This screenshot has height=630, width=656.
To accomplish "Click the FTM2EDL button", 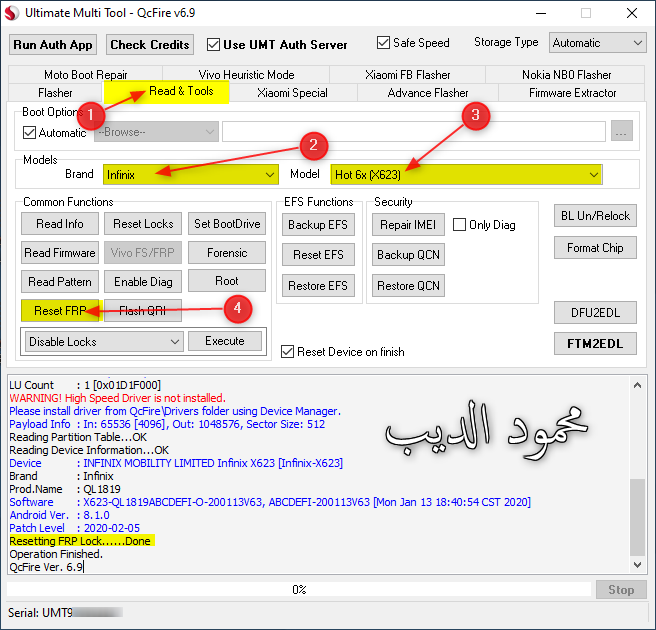I will (595, 343).
